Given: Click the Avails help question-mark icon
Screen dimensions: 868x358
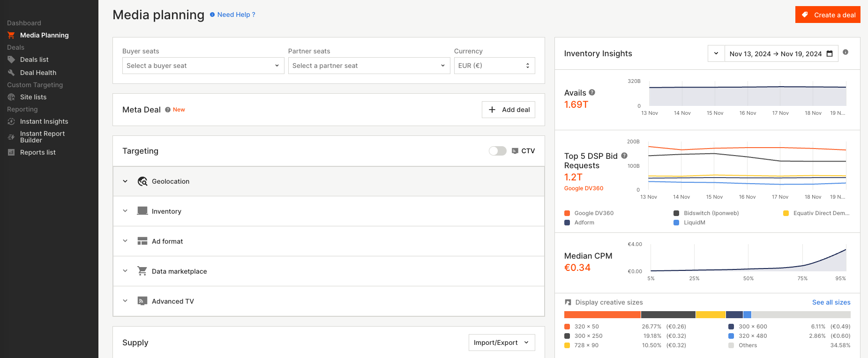Looking at the screenshot, I should pyautogui.click(x=592, y=92).
